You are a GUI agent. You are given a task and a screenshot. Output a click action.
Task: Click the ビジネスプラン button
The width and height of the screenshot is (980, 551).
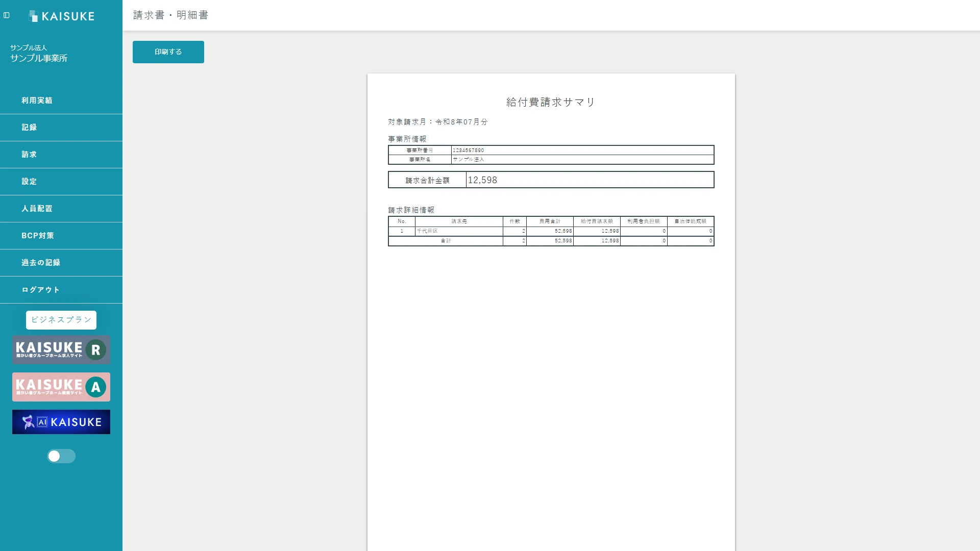[61, 320]
